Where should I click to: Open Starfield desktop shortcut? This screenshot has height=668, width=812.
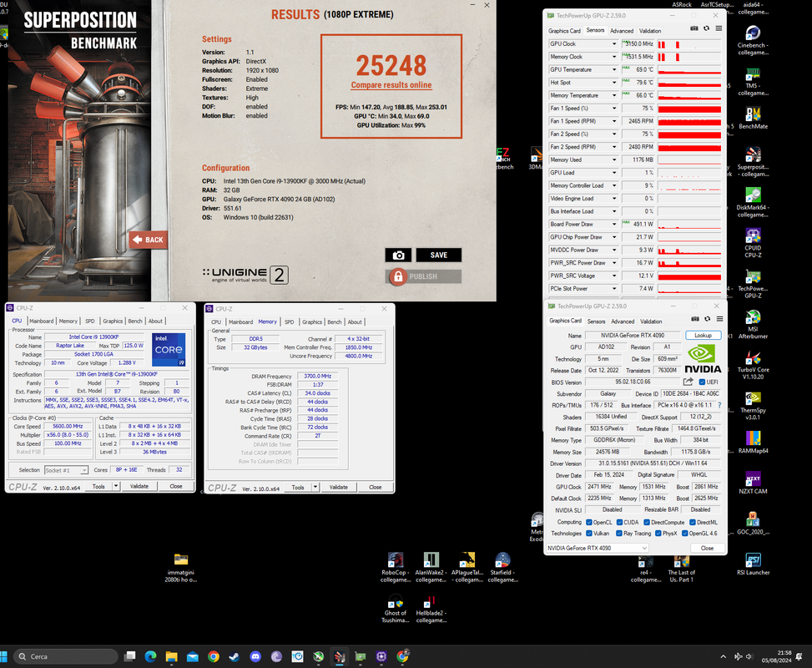point(502,568)
